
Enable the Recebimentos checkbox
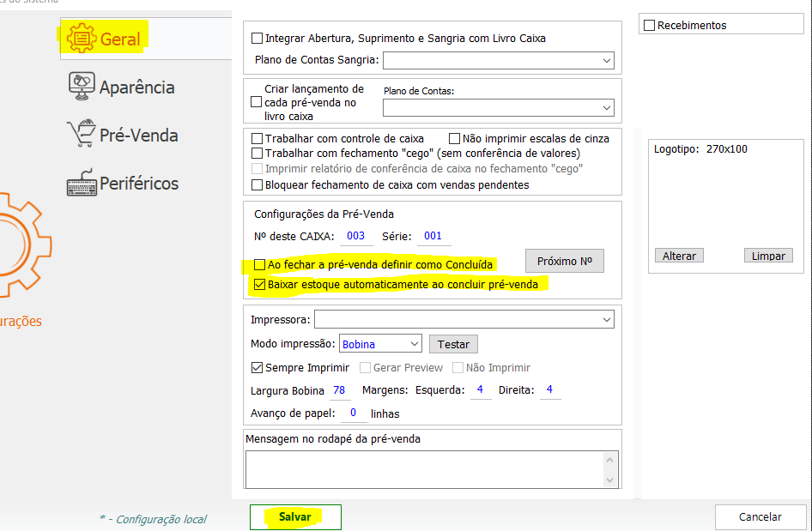(650, 26)
